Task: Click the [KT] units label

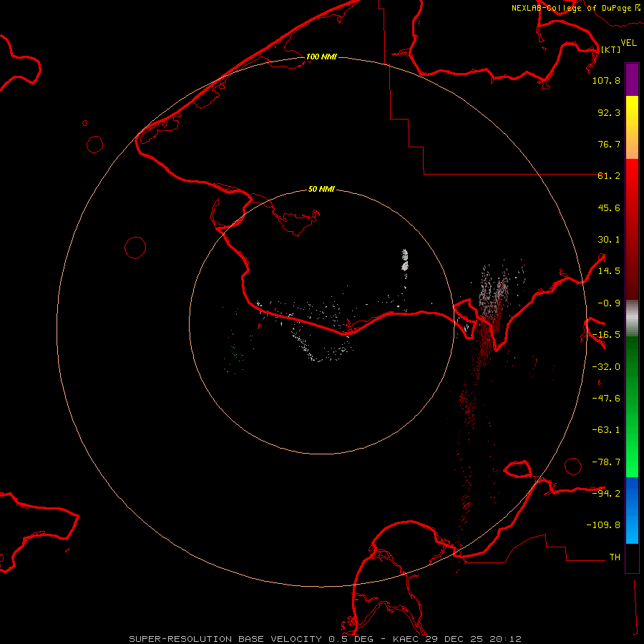Action: click(x=610, y=49)
